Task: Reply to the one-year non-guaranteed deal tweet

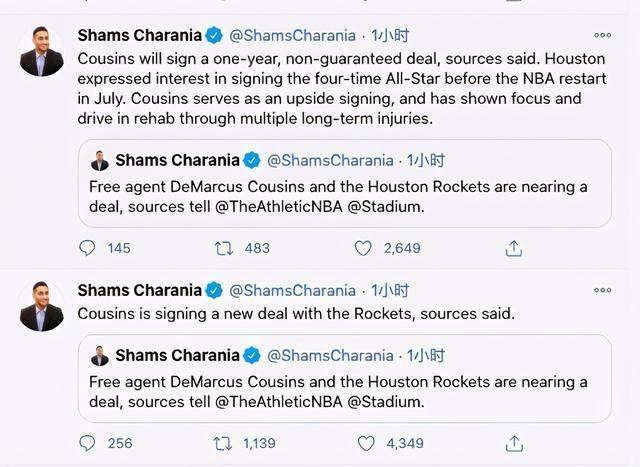Action: click(x=87, y=248)
